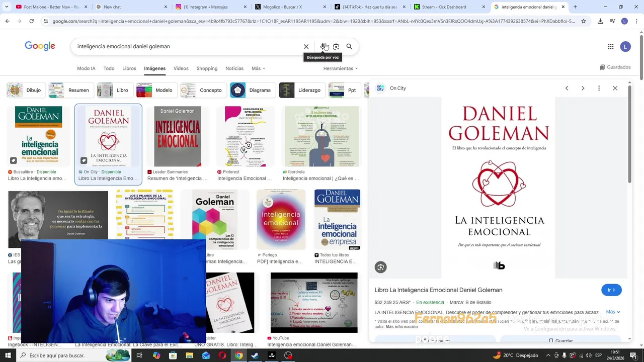
Task: Click the large book cover in preview panel
Action: [x=498, y=188]
